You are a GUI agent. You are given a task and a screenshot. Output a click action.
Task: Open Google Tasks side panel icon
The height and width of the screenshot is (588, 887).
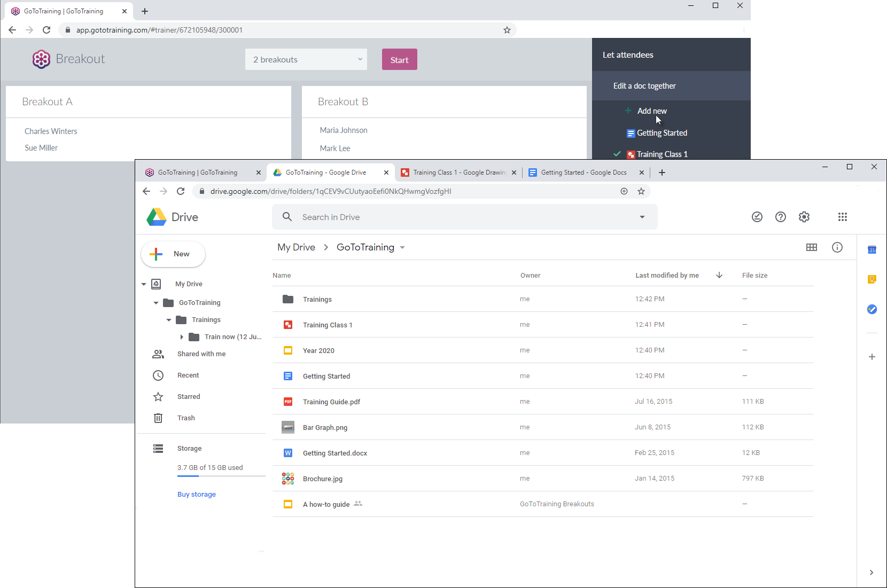tap(872, 309)
